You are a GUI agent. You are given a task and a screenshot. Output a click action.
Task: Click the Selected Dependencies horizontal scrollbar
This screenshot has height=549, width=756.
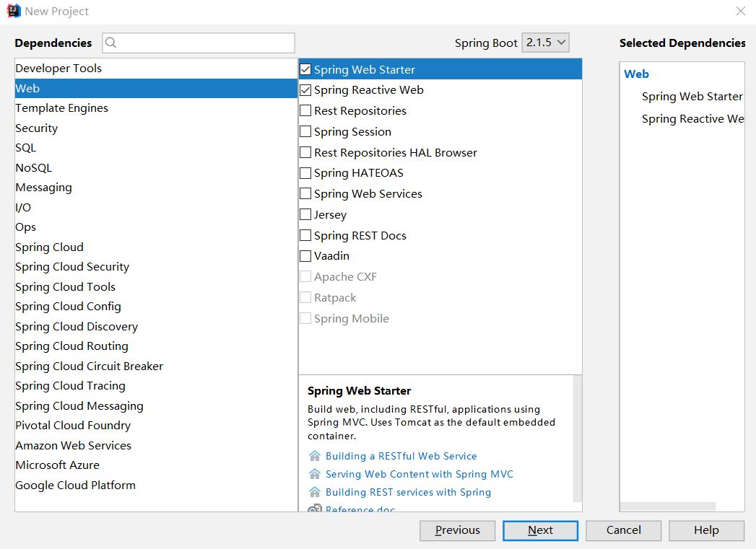667,506
